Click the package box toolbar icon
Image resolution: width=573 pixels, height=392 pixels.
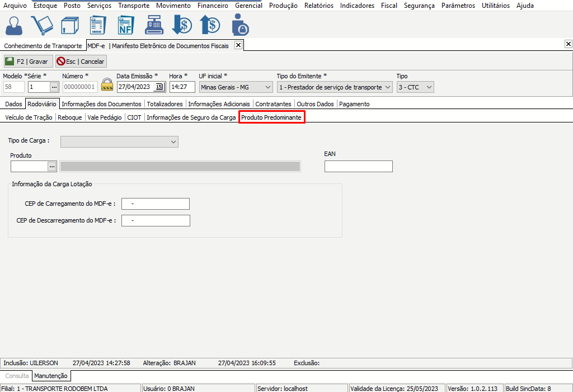point(69,25)
